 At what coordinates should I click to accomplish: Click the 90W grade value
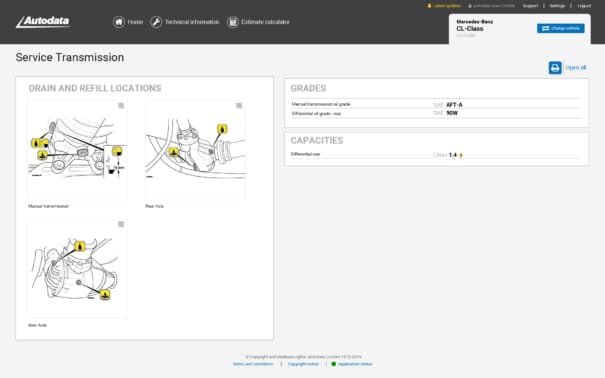452,113
